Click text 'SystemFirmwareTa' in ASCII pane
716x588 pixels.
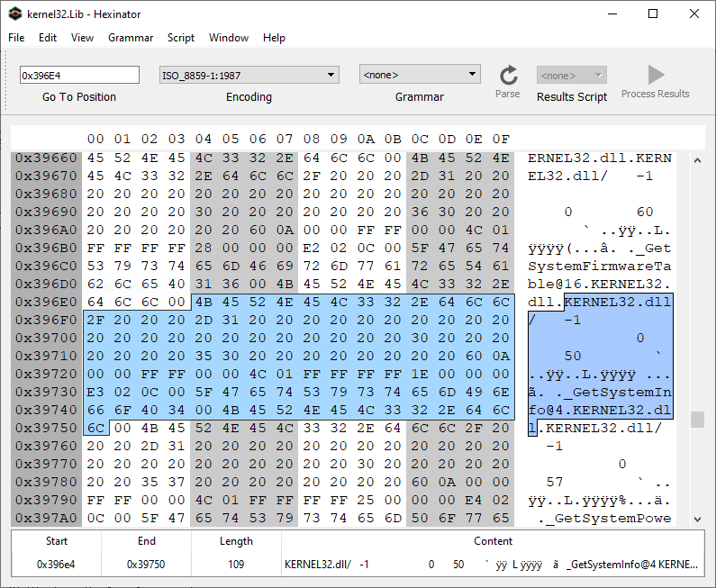click(x=600, y=267)
